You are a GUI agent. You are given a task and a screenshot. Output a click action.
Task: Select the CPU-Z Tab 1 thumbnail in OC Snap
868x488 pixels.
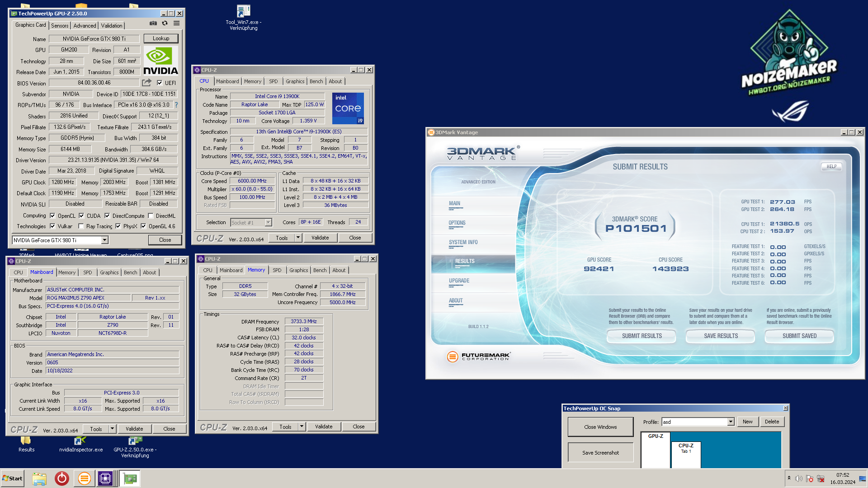click(686, 455)
